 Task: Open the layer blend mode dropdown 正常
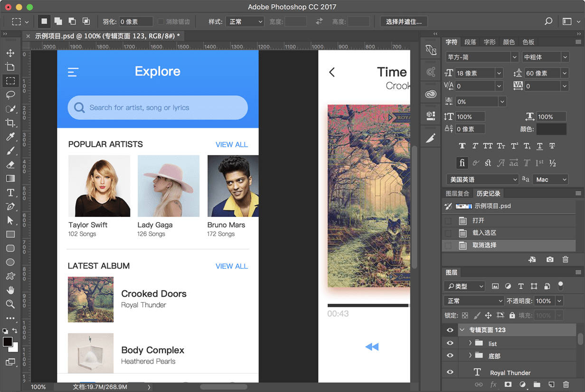(x=473, y=301)
